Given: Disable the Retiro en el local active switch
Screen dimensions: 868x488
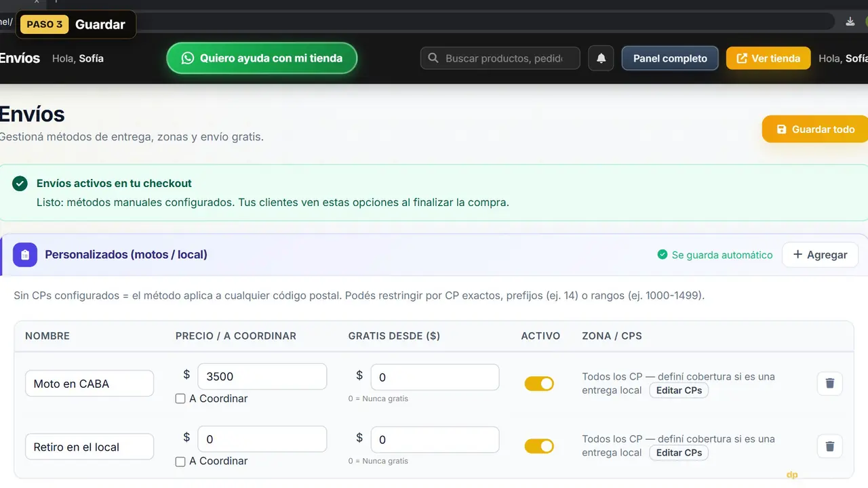Looking at the screenshot, I should pos(539,446).
